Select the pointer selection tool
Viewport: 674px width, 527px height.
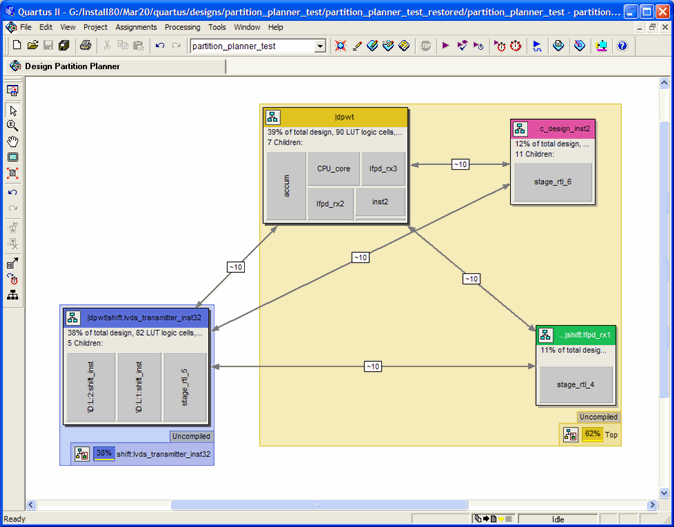pos(12,111)
